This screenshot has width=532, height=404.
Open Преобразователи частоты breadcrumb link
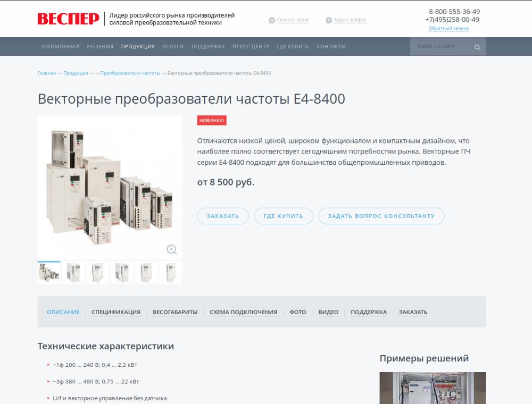130,73
